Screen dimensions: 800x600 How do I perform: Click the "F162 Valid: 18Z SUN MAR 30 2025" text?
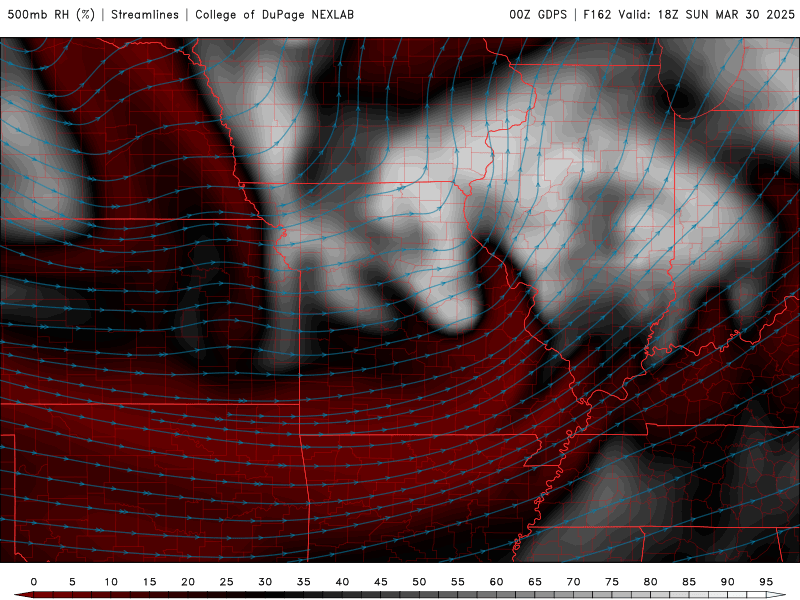click(689, 14)
